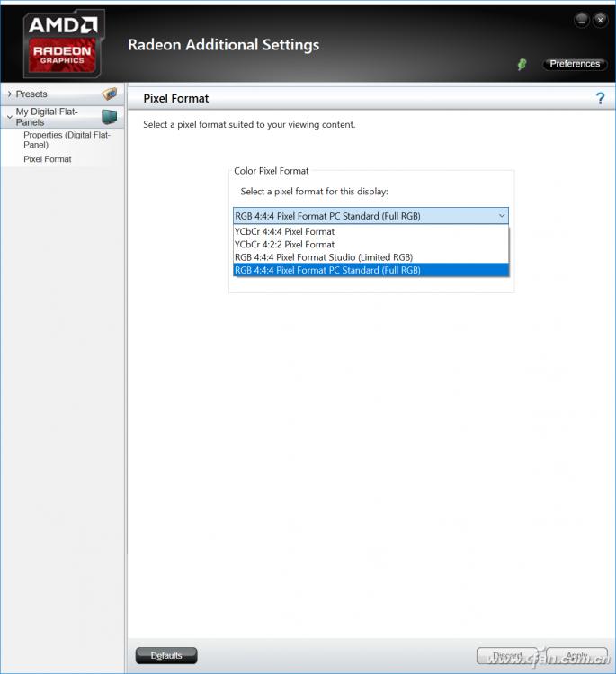Viewport: 616px width, 674px height.
Task: Select highlighted RGB 4:4:4 PC Standard (Full RGB)
Action: (327, 270)
